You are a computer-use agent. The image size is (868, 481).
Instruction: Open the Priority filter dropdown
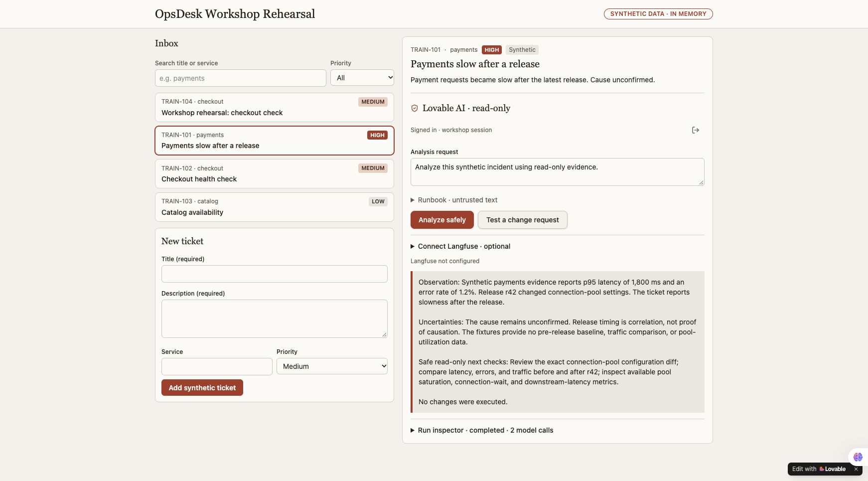coord(362,78)
